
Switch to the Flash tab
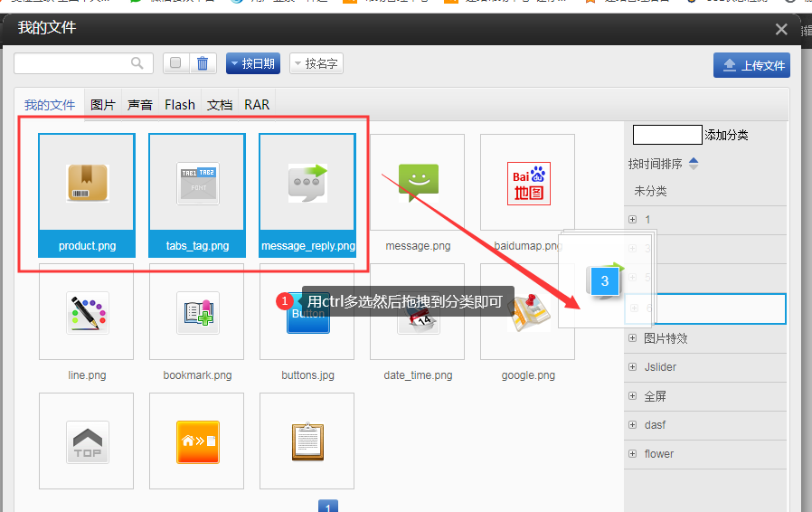180,105
